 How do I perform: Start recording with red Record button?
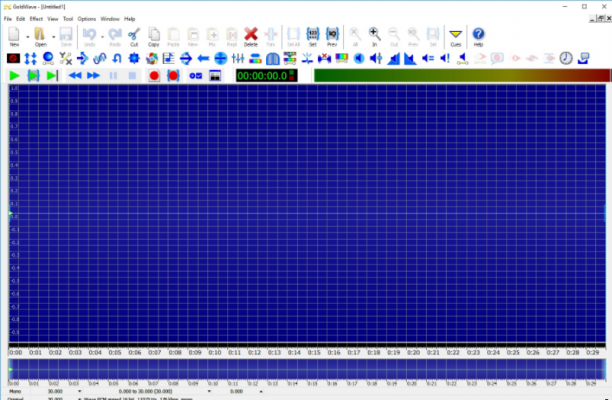pos(154,75)
